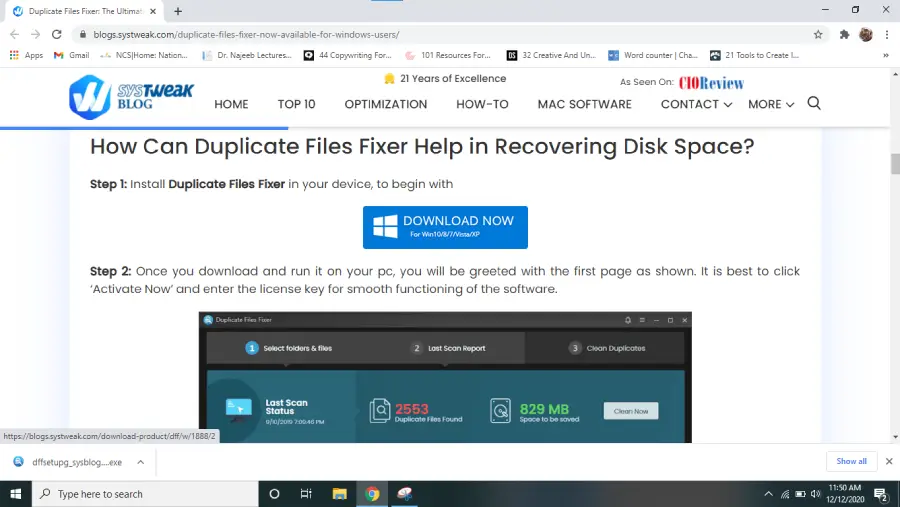Bookmark this page with star icon

coord(818,34)
